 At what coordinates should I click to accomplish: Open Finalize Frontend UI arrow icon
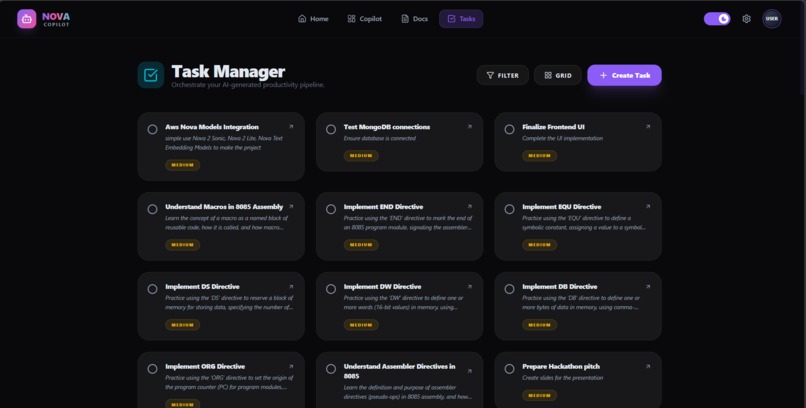(648, 127)
